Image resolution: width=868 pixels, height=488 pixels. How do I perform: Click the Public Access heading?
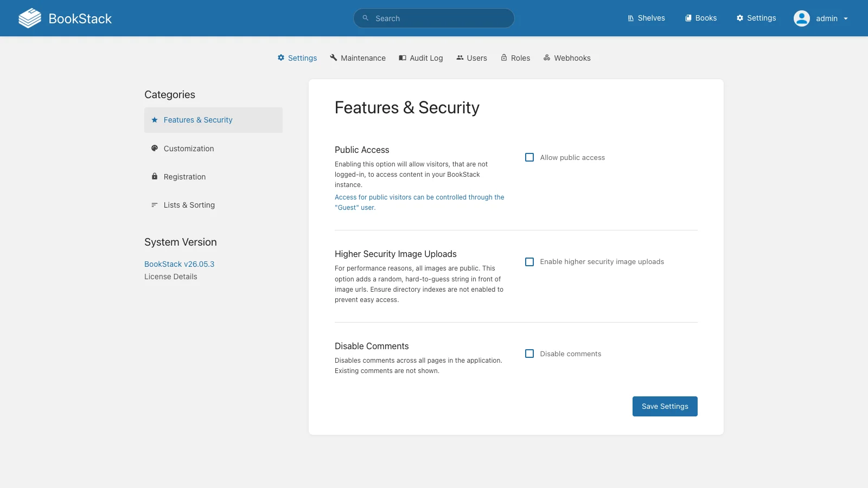[x=362, y=150]
